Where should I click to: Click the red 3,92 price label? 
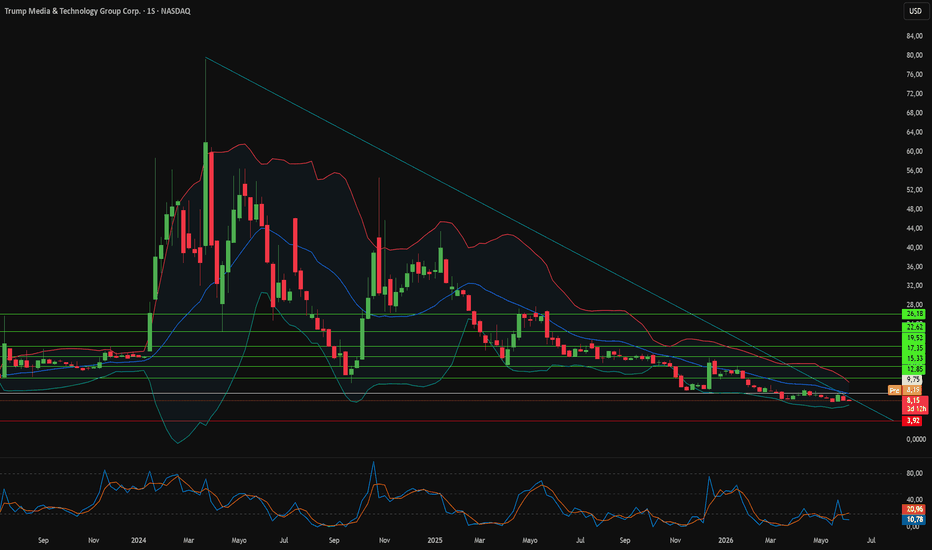pyautogui.click(x=913, y=421)
